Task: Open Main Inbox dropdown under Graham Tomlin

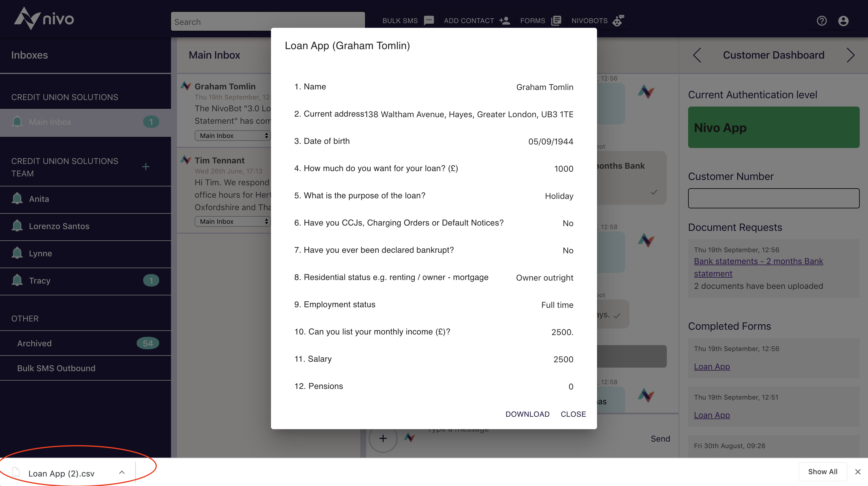Action: pyautogui.click(x=233, y=136)
